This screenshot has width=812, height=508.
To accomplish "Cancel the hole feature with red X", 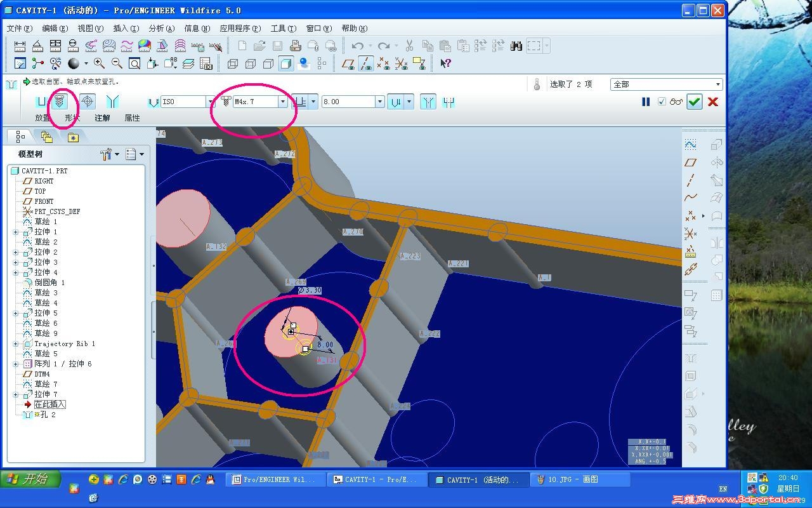I will [x=713, y=102].
